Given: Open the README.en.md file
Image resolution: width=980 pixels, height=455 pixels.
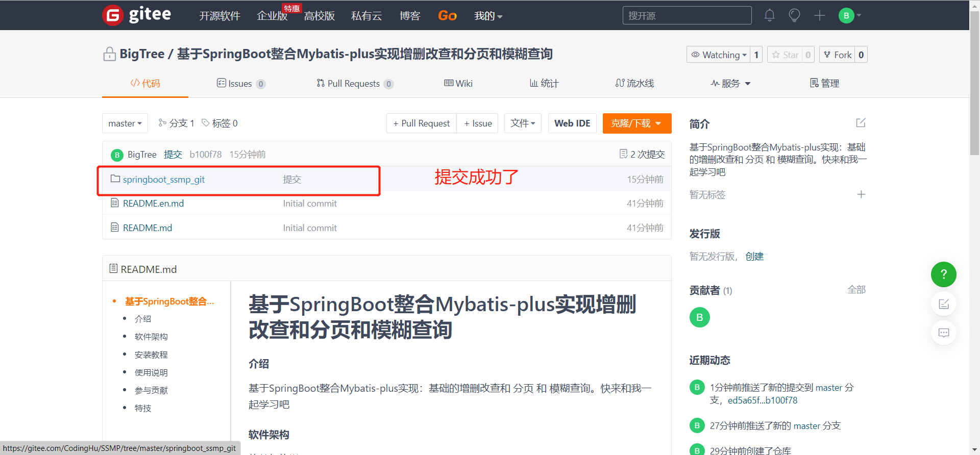Looking at the screenshot, I should 153,204.
